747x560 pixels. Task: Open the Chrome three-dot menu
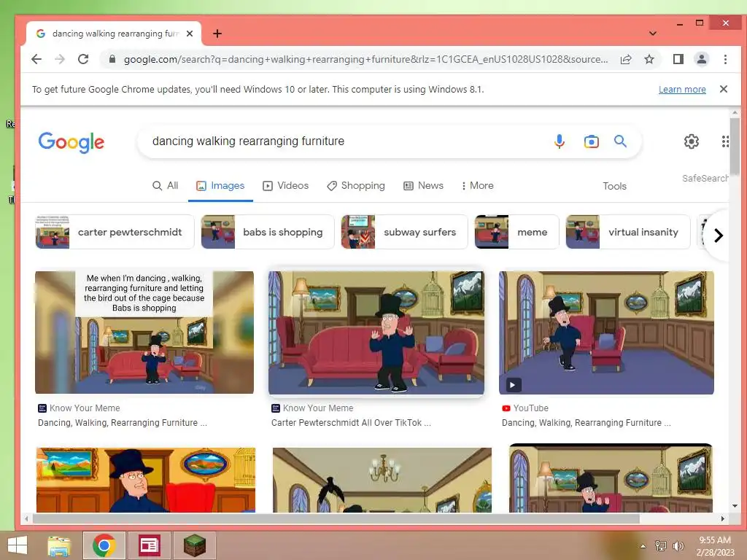725,59
